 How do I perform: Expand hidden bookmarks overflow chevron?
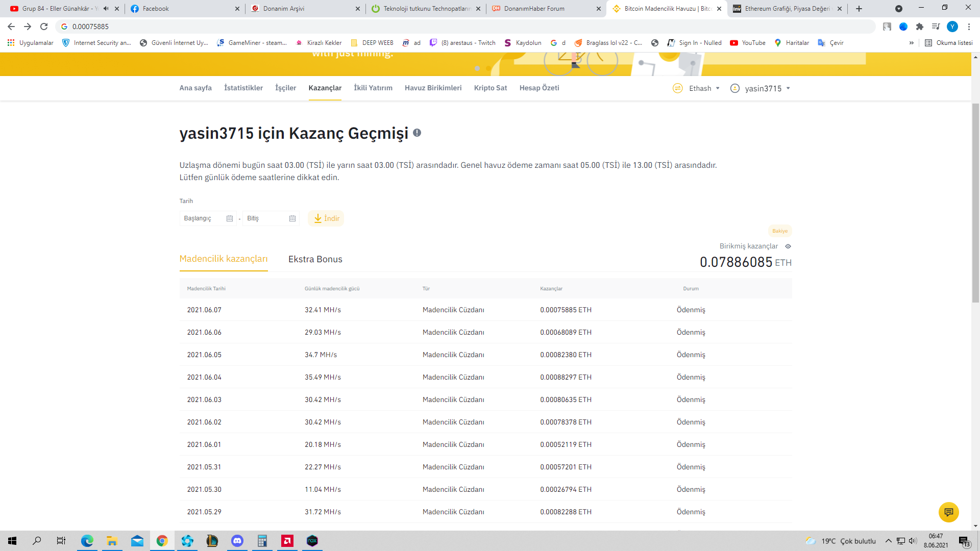coord(911,43)
